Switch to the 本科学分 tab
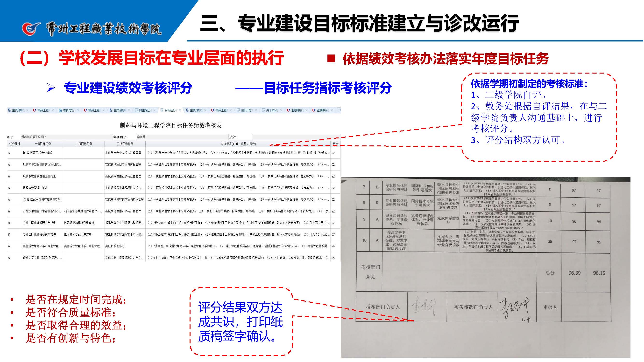This screenshot has height=362, width=644. 69,110
